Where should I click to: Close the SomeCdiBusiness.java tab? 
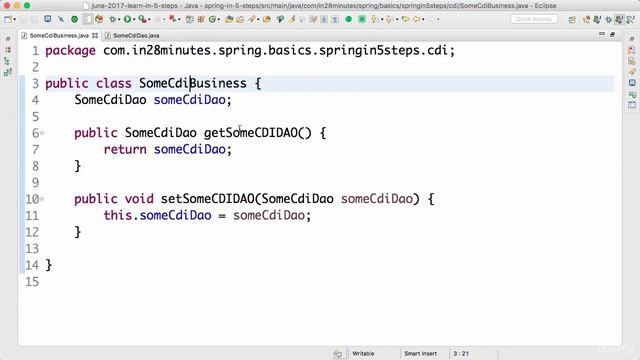click(x=95, y=36)
